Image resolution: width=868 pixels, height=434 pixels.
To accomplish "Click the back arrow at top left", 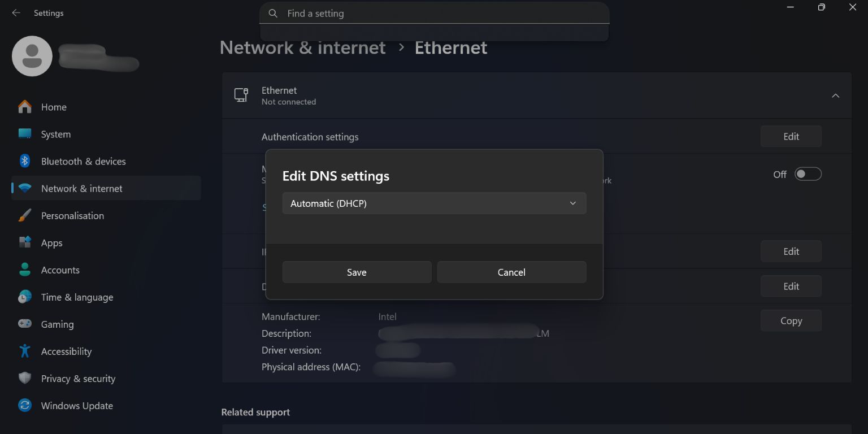I will tap(15, 12).
